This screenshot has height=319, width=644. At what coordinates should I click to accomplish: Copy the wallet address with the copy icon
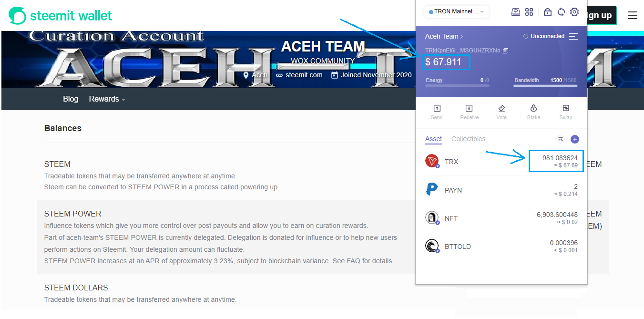[x=505, y=50]
